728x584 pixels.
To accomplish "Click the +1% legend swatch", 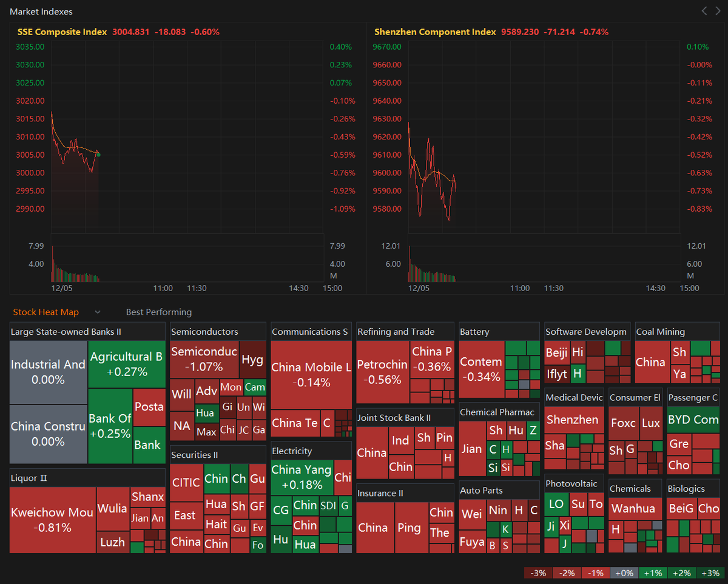I will tap(653, 573).
